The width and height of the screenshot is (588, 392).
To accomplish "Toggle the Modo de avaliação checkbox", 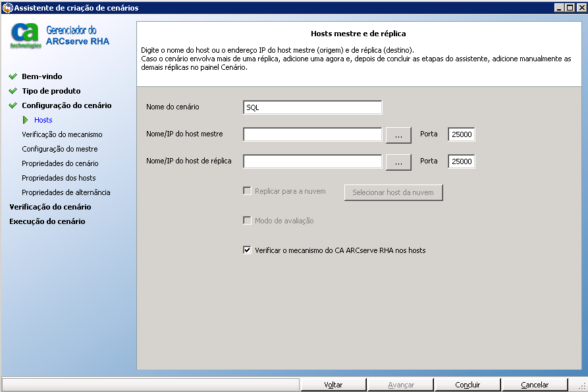I will click(247, 220).
